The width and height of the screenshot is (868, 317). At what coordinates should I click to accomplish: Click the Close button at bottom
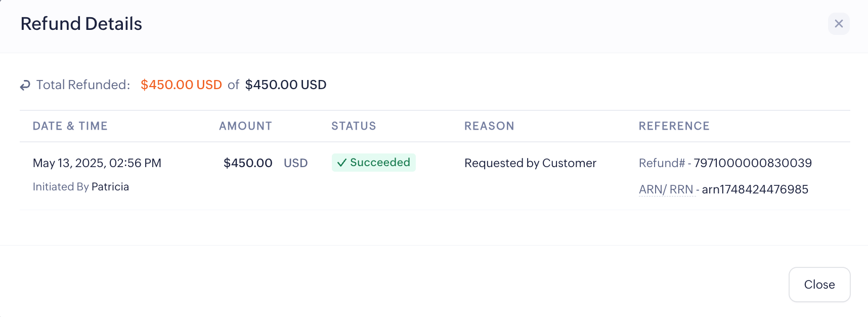coord(819,285)
